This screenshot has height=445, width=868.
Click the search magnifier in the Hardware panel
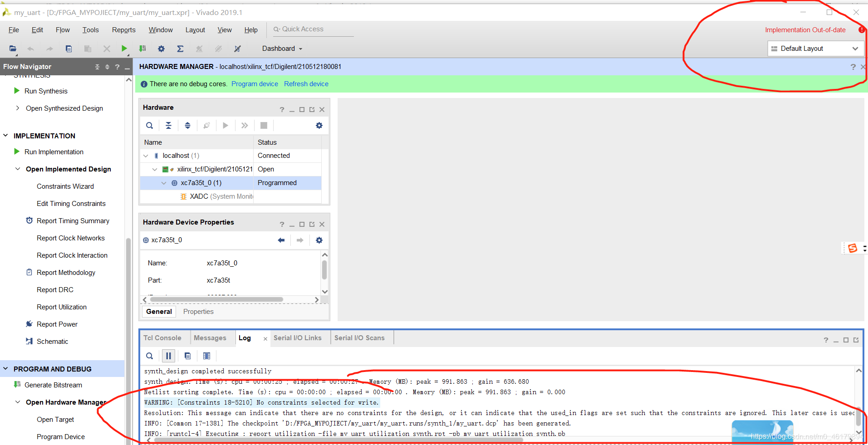149,125
